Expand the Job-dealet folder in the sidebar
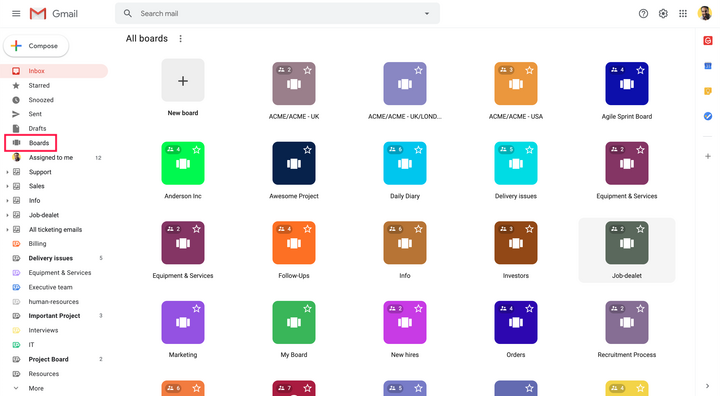This screenshot has height=396, width=720. tap(7, 215)
